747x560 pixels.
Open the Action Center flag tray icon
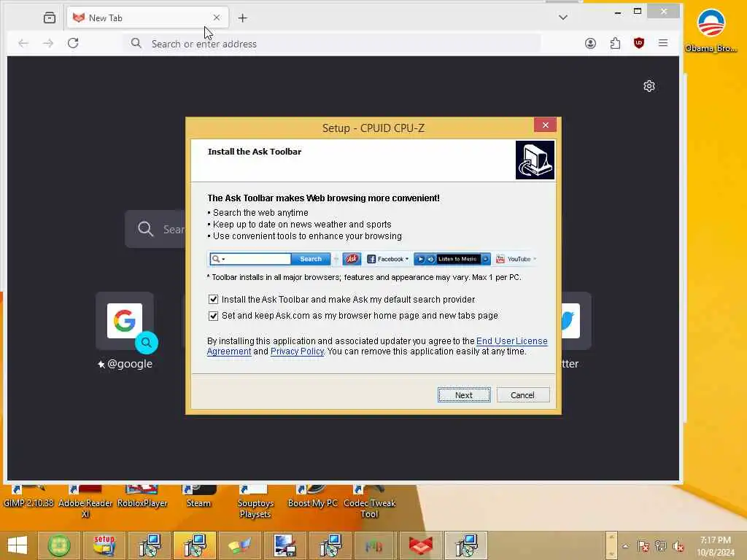[x=643, y=546]
